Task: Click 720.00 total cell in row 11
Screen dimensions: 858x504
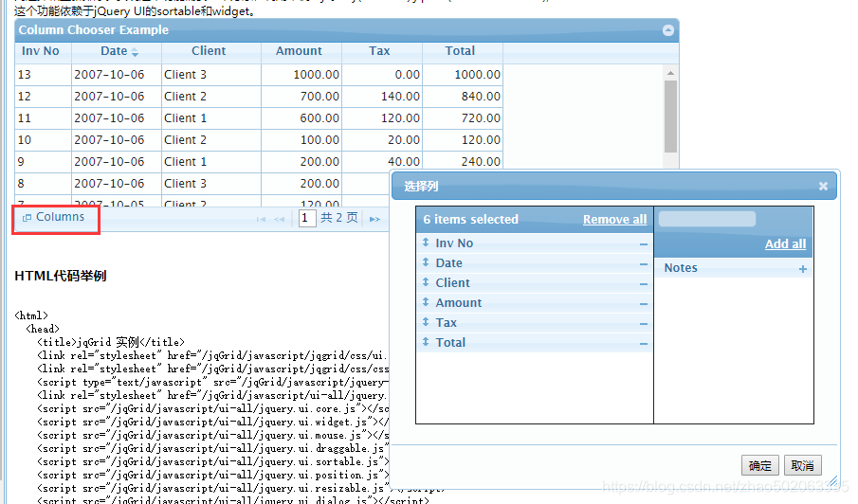Action: pos(463,118)
